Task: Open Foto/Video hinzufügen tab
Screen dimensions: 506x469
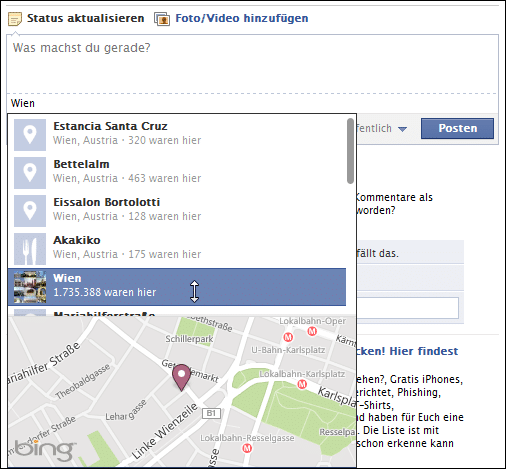Action: pyautogui.click(x=242, y=18)
